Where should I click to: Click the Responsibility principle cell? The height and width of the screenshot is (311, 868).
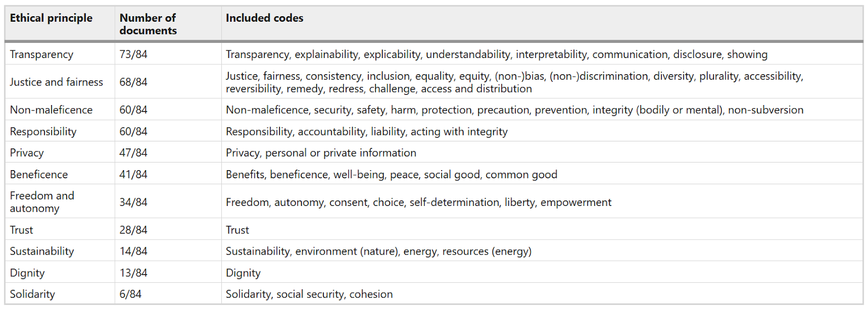point(43,132)
